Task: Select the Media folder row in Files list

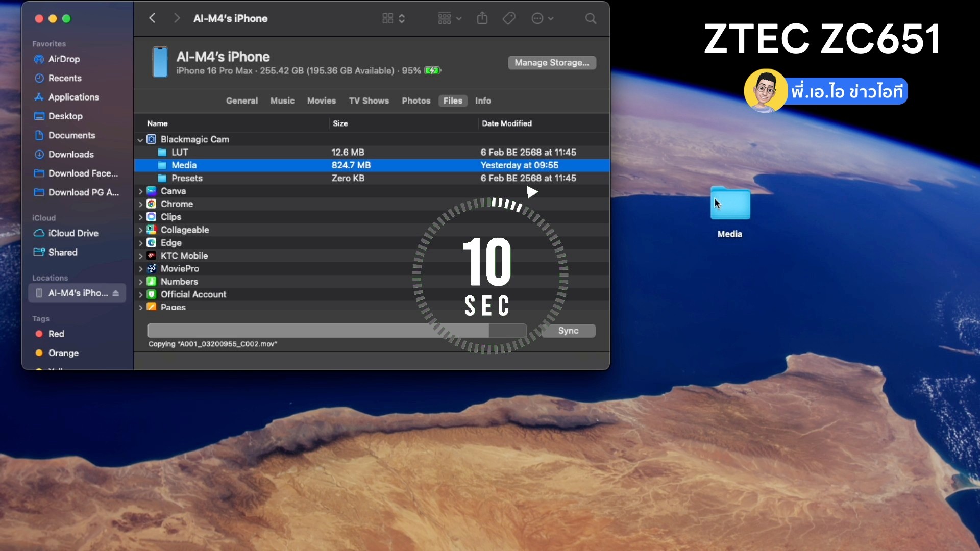Action: coord(372,165)
